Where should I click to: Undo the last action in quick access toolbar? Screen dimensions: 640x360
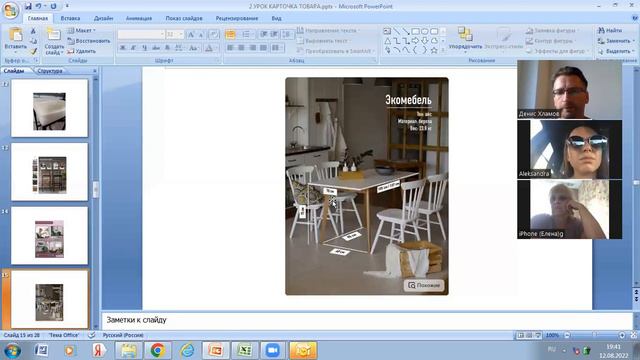point(38,6)
